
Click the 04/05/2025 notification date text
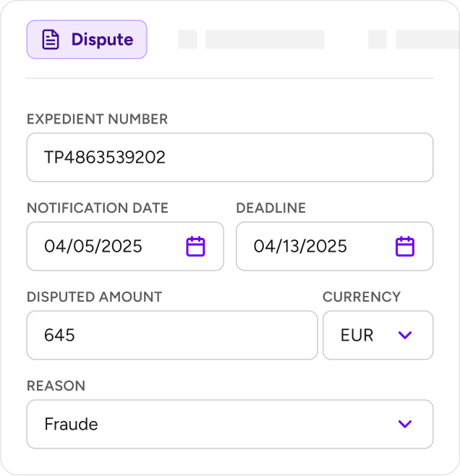(x=93, y=246)
